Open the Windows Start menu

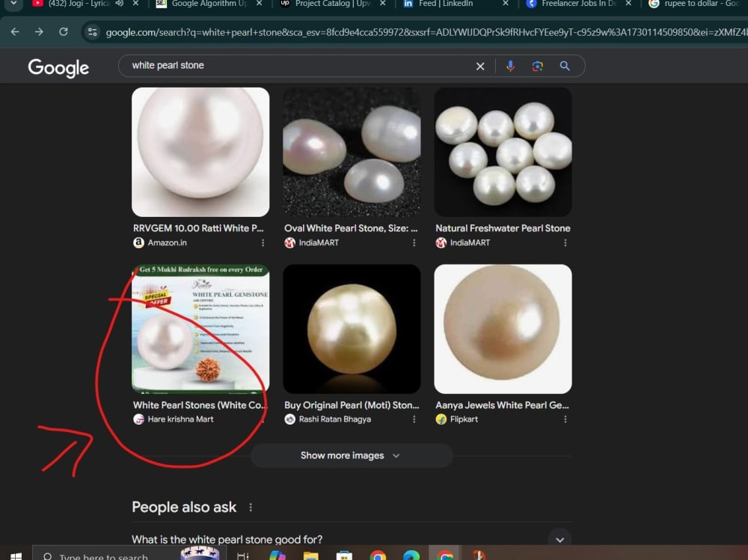click(16, 556)
